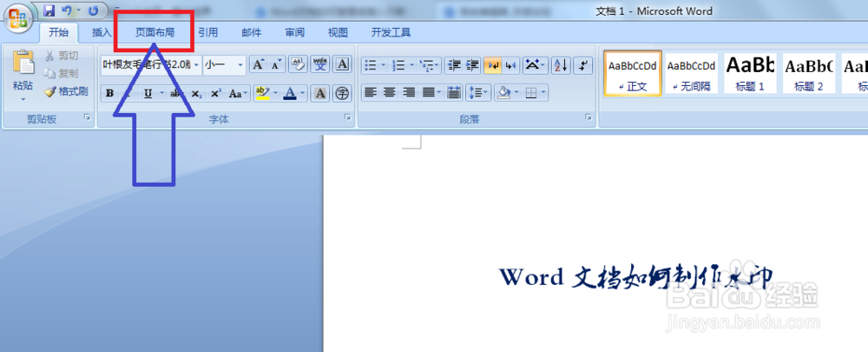This screenshot has width=868, height=352.
Task: Apply dark blue font color
Action: pyautogui.click(x=290, y=94)
